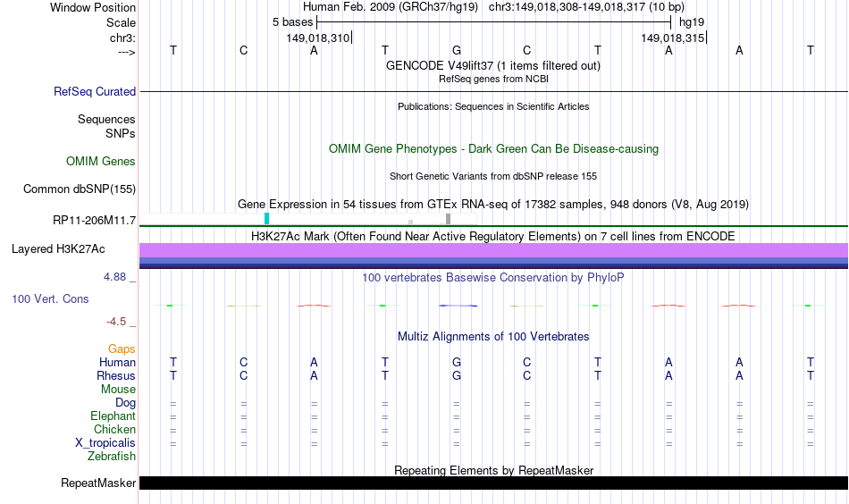This screenshot has width=849, height=504.
Task: Click the dark gray GTEx expression bar
Action: (448, 219)
